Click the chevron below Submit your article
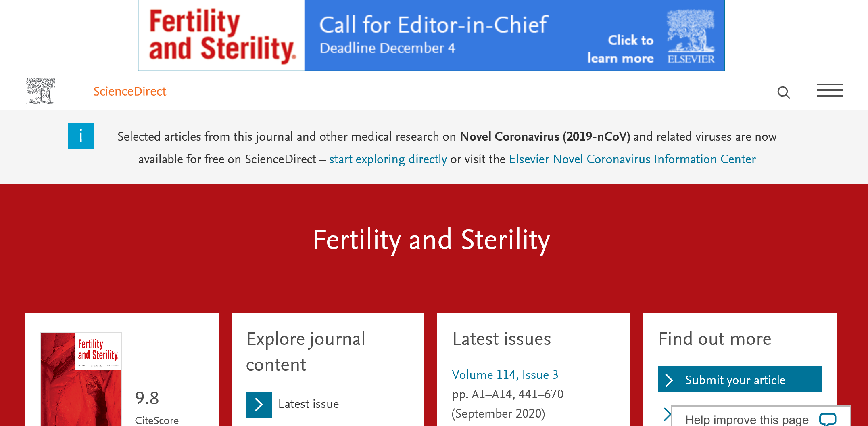This screenshot has height=426, width=868. click(667, 414)
